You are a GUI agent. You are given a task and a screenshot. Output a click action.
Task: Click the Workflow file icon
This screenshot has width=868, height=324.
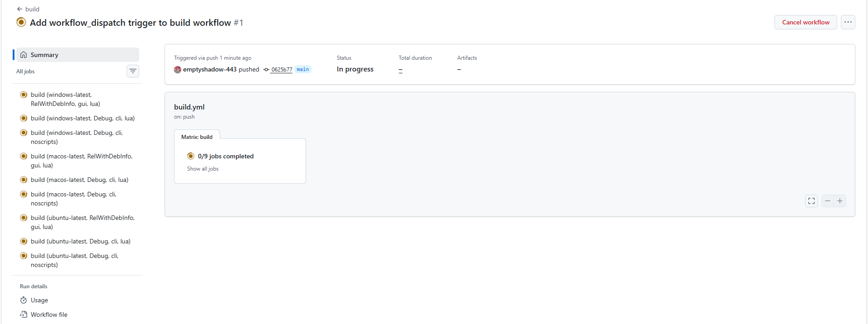click(24, 314)
